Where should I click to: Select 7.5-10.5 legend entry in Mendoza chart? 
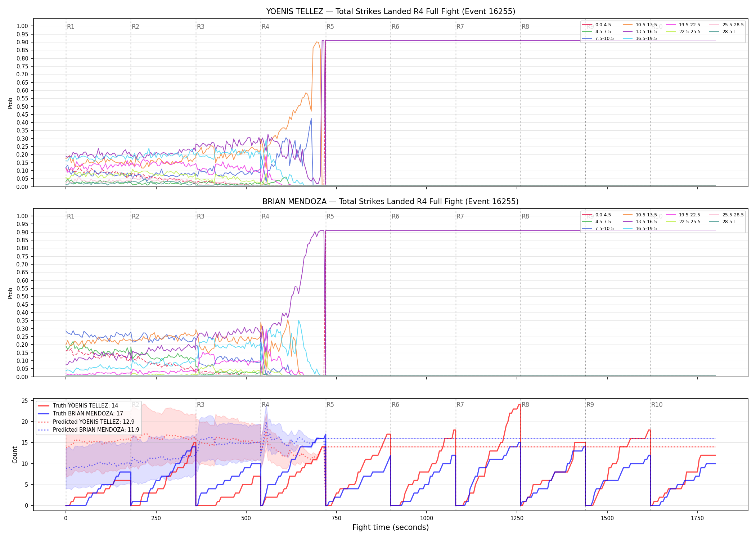click(598, 229)
